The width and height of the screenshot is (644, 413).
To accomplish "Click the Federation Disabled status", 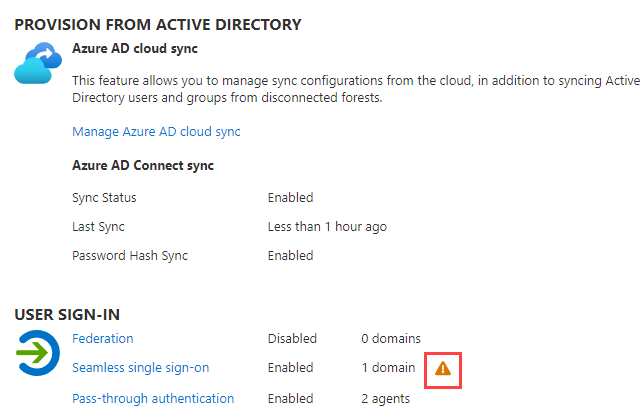I will click(x=292, y=339).
